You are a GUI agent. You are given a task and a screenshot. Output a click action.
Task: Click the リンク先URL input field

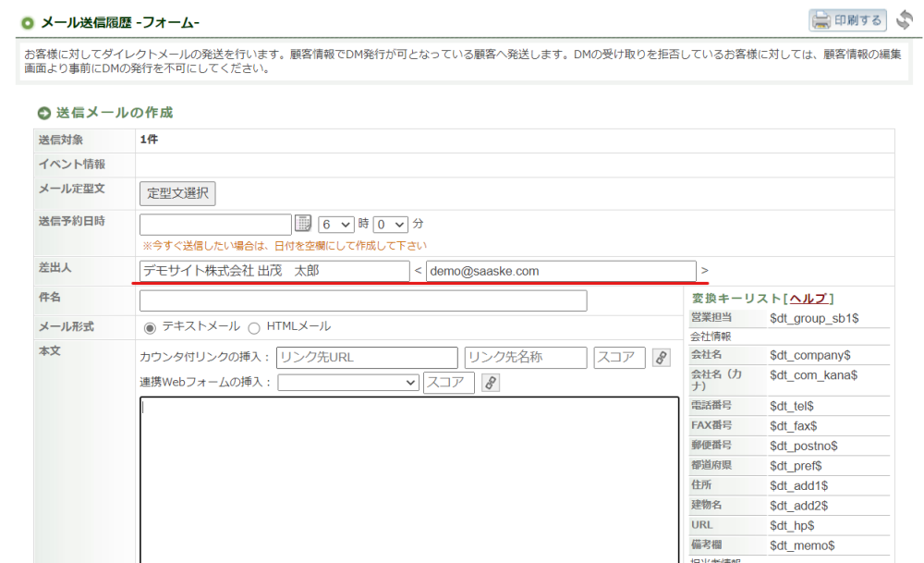pyautogui.click(x=367, y=358)
